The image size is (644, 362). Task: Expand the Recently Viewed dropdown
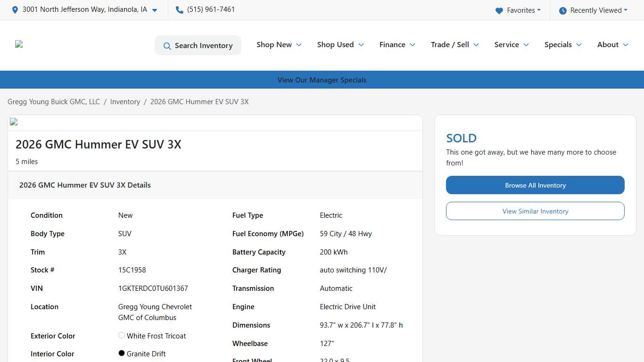pyautogui.click(x=593, y=10)
